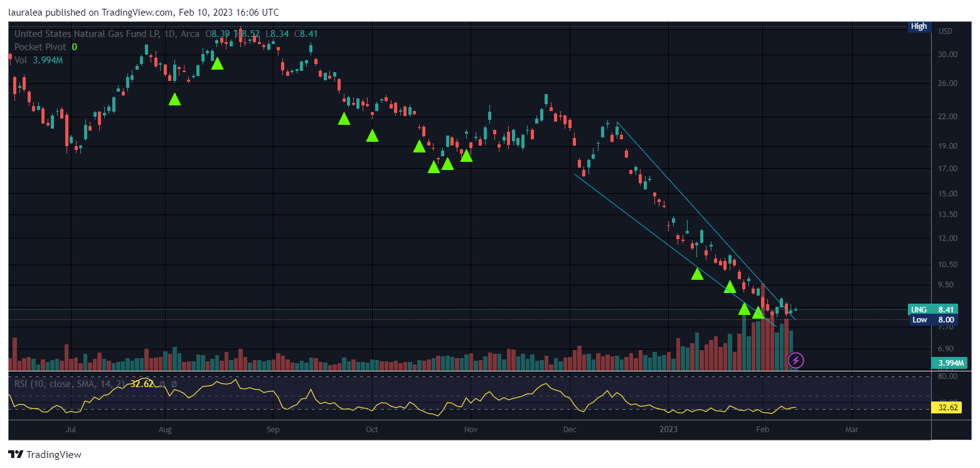
Task: Select the green pivot triangle in early August
Action: tap(174, 99)
